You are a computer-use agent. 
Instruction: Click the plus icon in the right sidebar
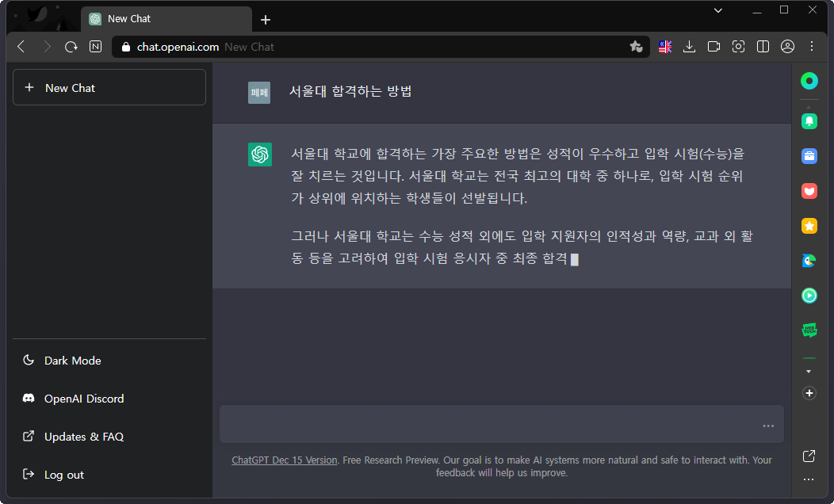point(809,393)
